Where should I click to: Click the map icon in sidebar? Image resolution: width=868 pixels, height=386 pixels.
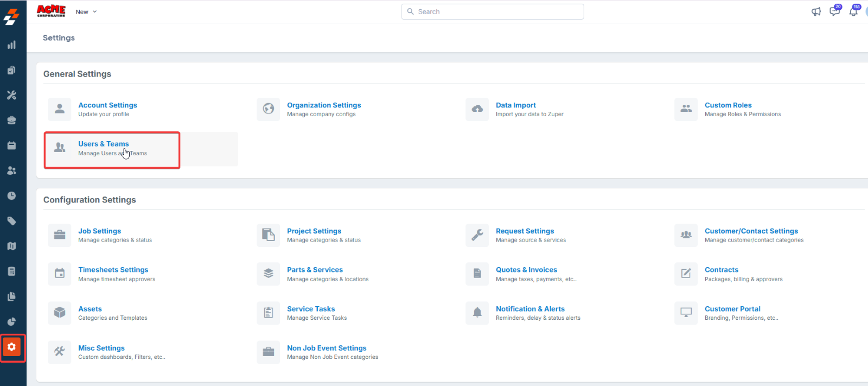click(x=11, y=246)
